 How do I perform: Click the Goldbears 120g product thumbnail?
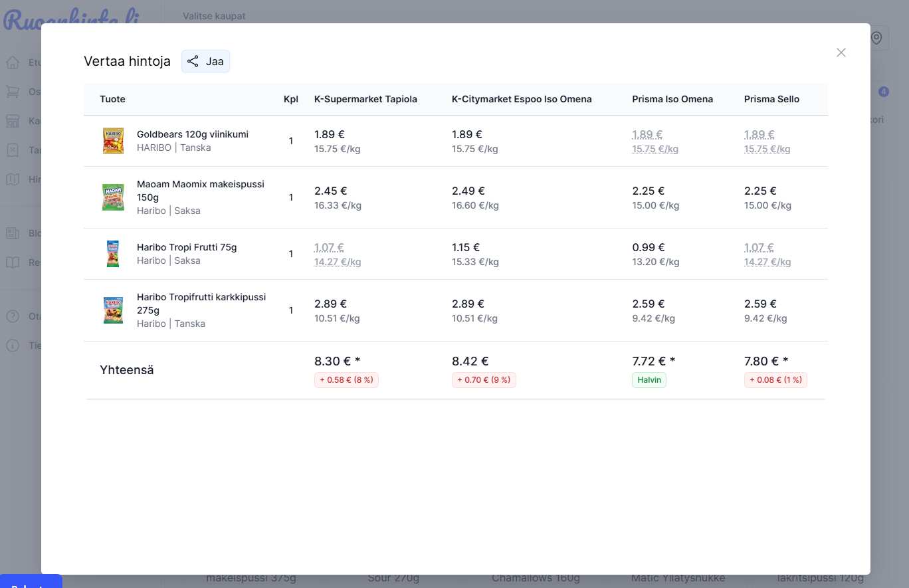pyautogui.click(x=113, y=141)
